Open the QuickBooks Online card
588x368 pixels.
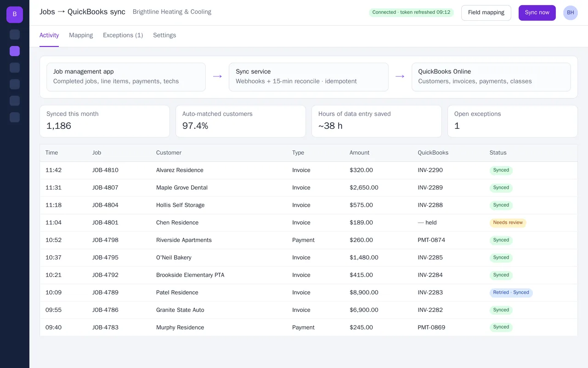point(491,77)
